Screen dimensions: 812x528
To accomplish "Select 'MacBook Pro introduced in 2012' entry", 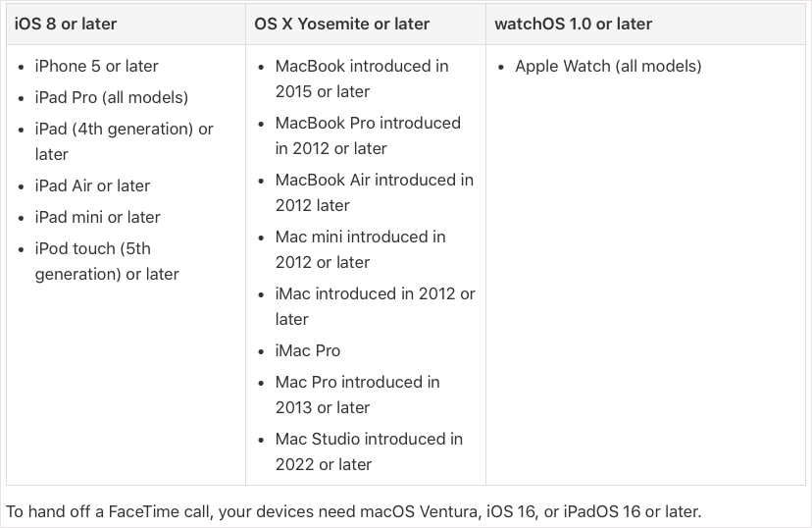I will 368,135.
